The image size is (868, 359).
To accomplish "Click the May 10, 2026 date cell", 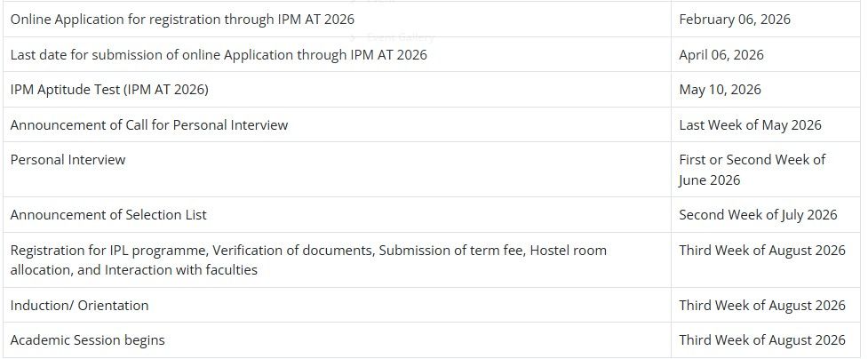I will click(720, 90).
